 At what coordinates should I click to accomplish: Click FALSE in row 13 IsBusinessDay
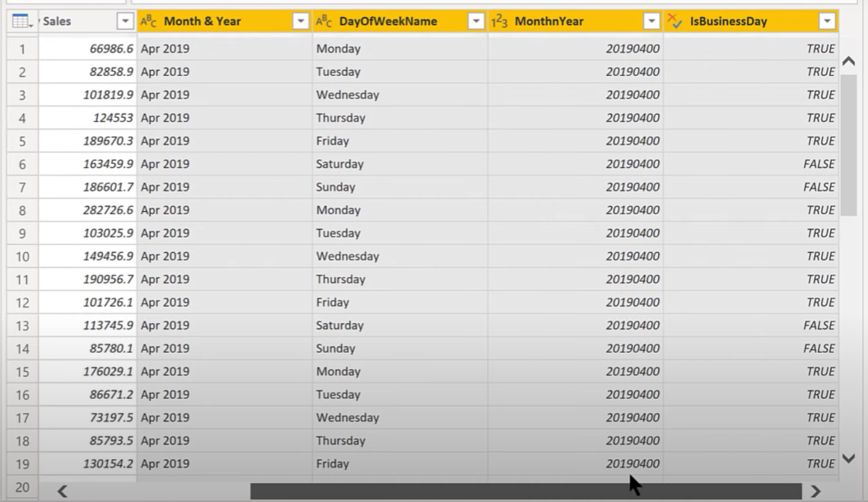pyautogui.click(x=819, y=326)
